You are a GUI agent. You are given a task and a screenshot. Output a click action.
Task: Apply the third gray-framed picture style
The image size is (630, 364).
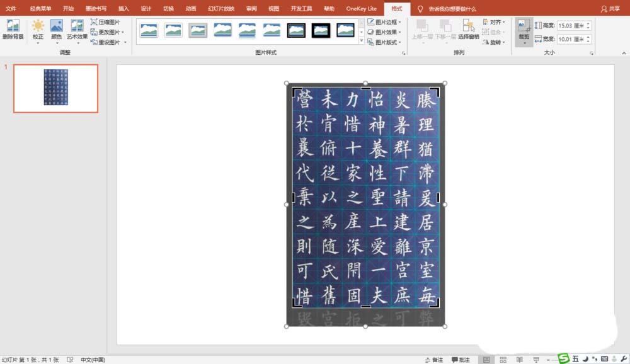pyautogui.click(x=198, y=30)
